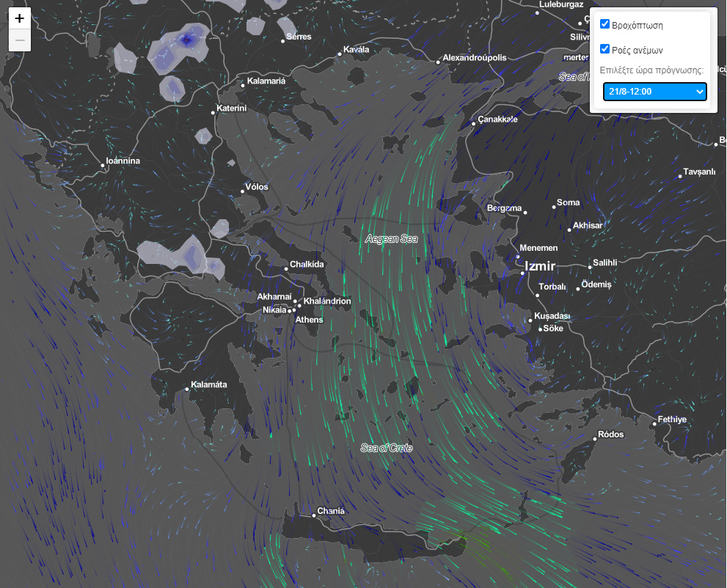Image resolution: width=727 pixels, height=588 pixels.
Task: Zoom in on the map
Action: [20, 18]
